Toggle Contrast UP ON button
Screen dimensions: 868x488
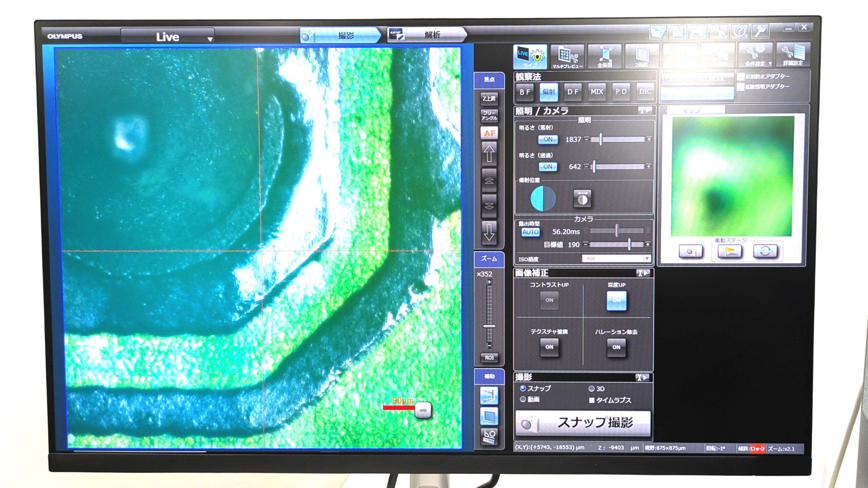pyautogui.click(x=549, y=300)
